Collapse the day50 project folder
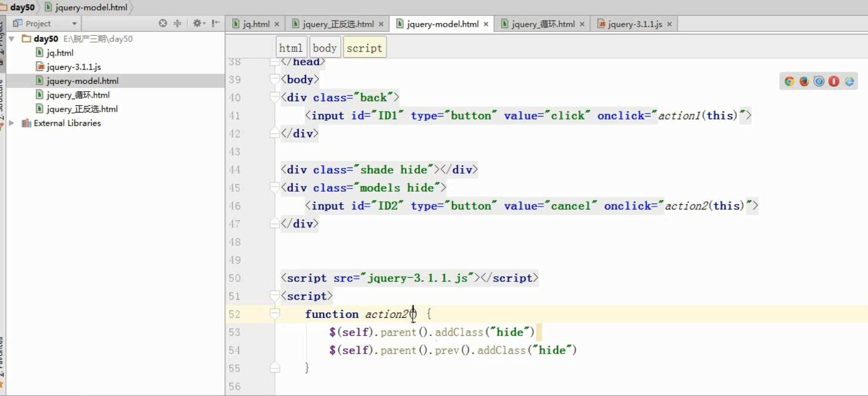The width and height of the screenshot is (868, 396). tap(11, 39)
